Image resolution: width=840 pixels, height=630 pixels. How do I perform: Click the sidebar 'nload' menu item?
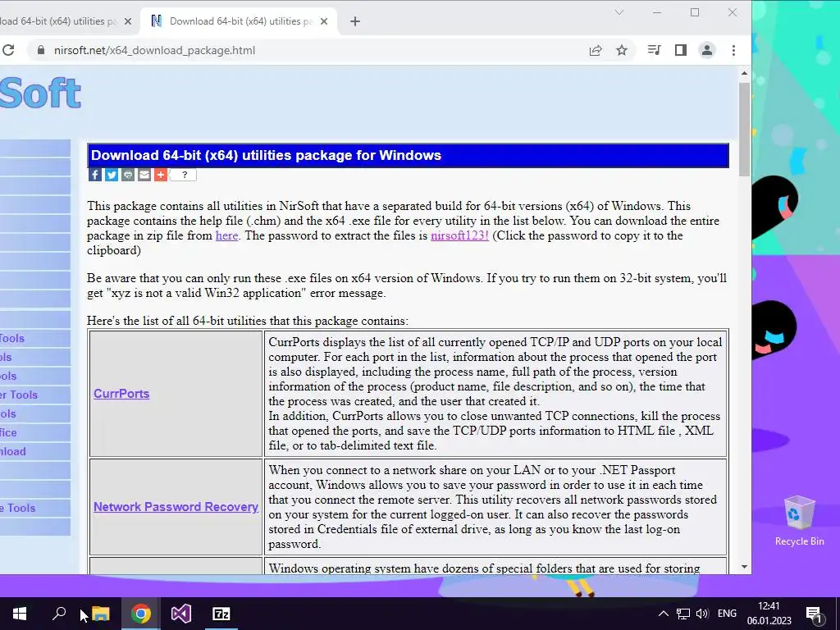34,452
